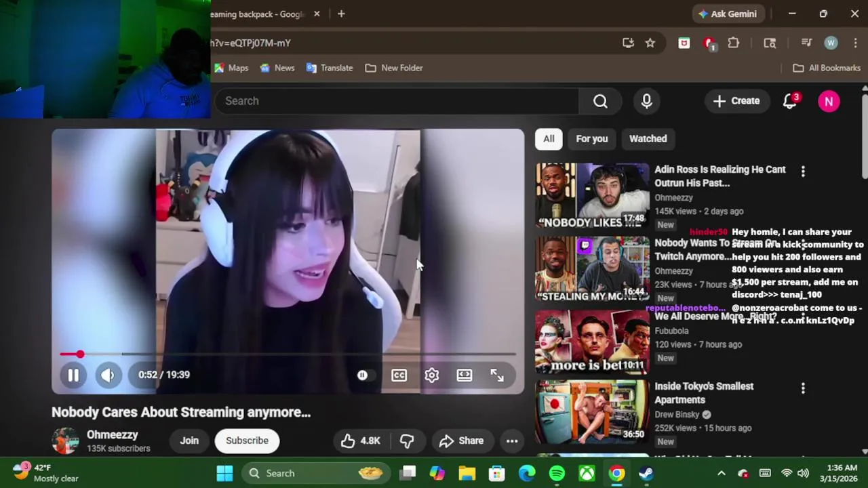Open the Ohmeezzy channel name link
Image resolution: width=868 pixels, height=488 pixels.
pos(112,435)
